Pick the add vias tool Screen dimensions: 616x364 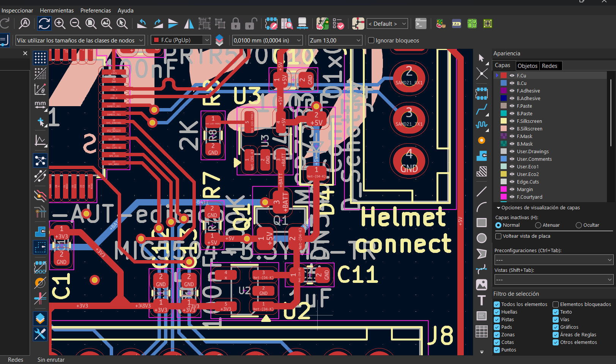click(482, 140)
